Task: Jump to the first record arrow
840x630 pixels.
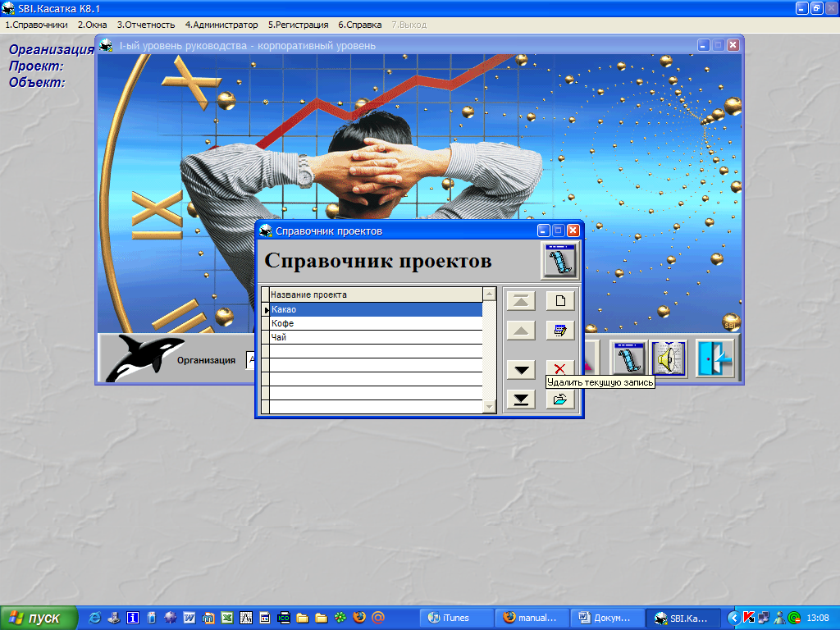Action: click(521, 300)
